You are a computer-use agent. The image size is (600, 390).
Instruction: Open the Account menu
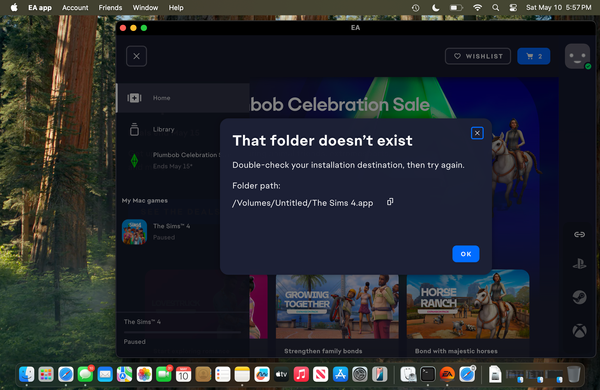[x=75, y=8]
